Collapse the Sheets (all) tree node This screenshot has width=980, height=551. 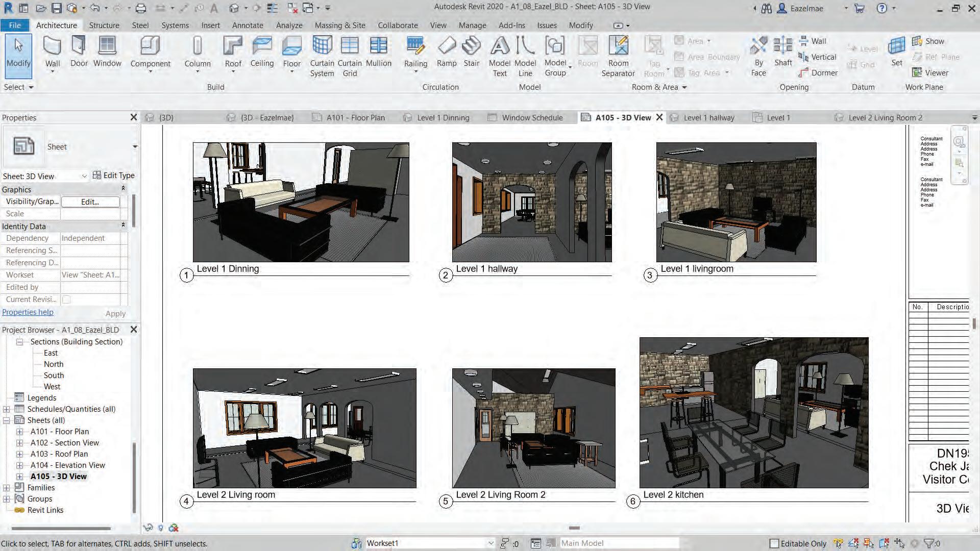(x=7, y=420)
